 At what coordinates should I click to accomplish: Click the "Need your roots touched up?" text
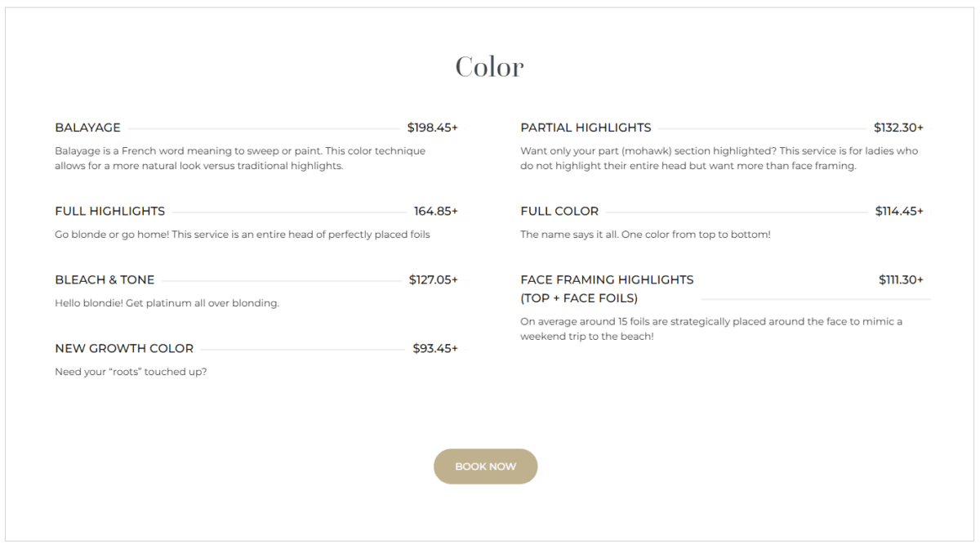tap(131, 372)
